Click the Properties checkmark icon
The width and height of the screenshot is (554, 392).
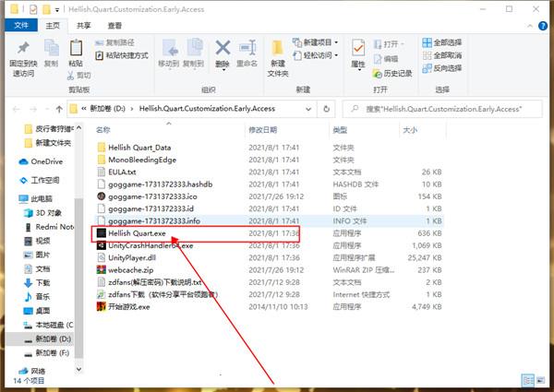pos(358,48)
